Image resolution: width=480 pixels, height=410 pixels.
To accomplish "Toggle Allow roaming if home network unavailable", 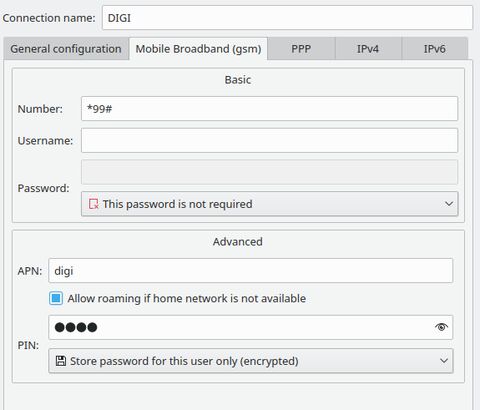I will coord(56,298).
